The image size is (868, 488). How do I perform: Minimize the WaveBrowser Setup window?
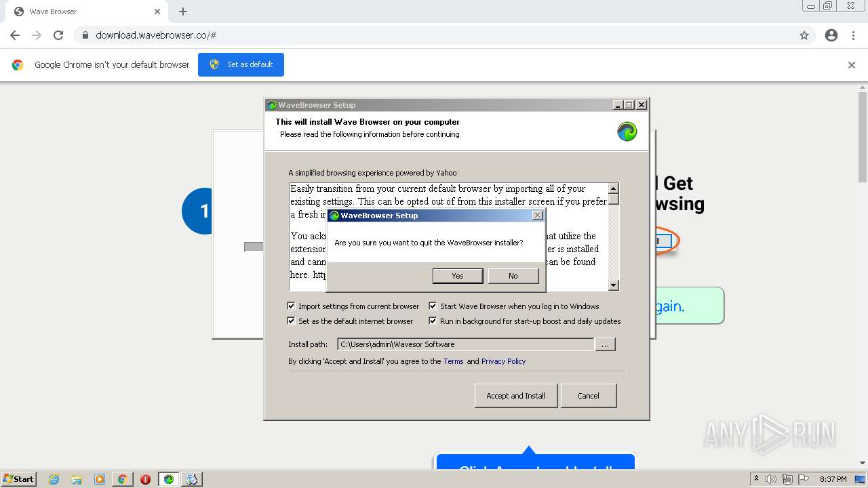(618, 105)
